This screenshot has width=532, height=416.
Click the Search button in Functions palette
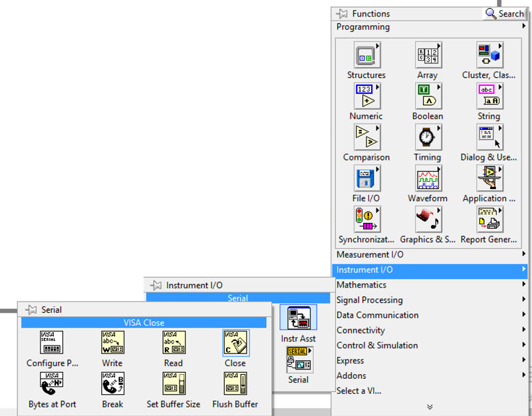coord(504,13)
